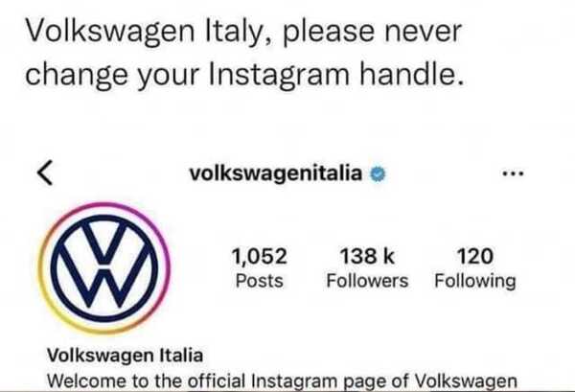The height and width of the screenshot is (392, 575).
Task: Click the 120 following number
Action: (475, 256)
